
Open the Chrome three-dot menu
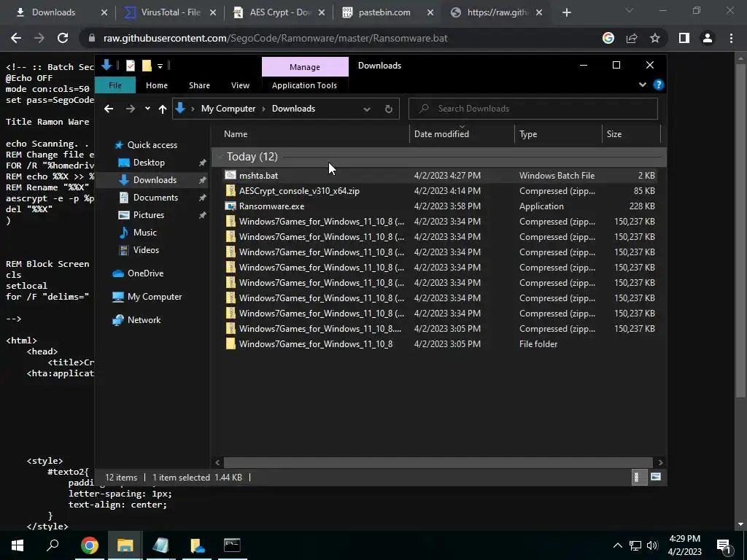[x=731, y=38]
